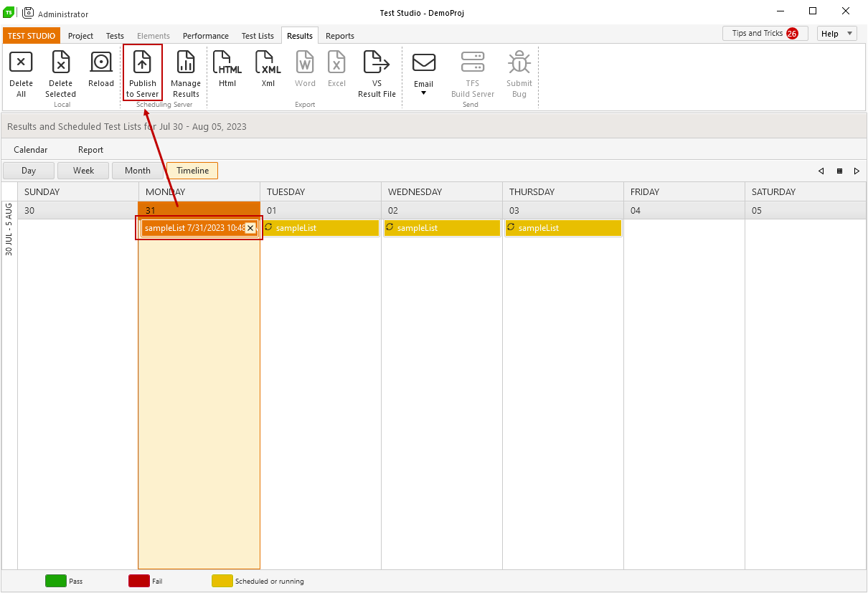Screen dimensions: 868x593
Task: Open Tips and Tricks
Action: 765,34
